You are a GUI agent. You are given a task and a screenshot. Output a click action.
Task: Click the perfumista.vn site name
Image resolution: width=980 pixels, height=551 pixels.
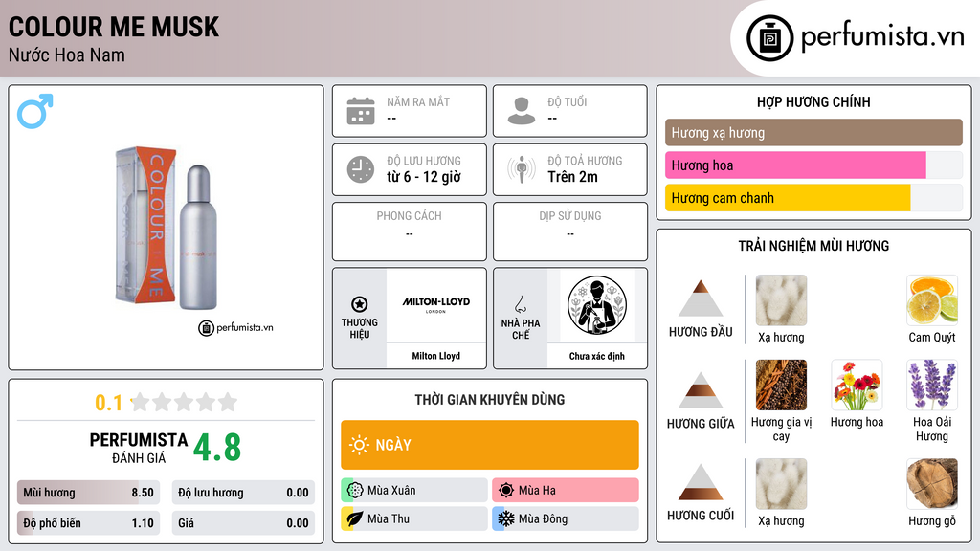[882, 37]
